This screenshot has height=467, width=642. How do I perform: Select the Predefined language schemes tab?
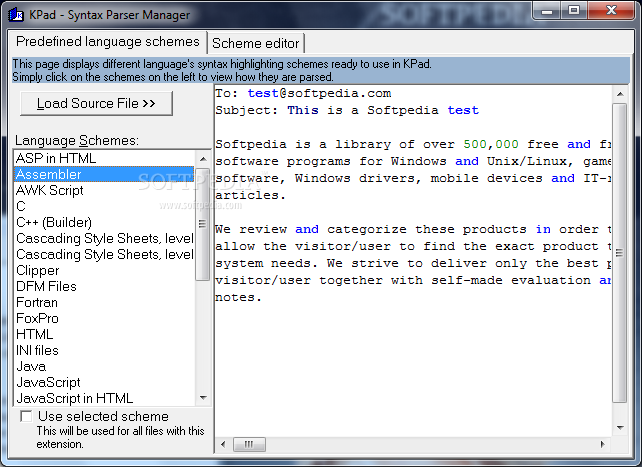point(108,42)
